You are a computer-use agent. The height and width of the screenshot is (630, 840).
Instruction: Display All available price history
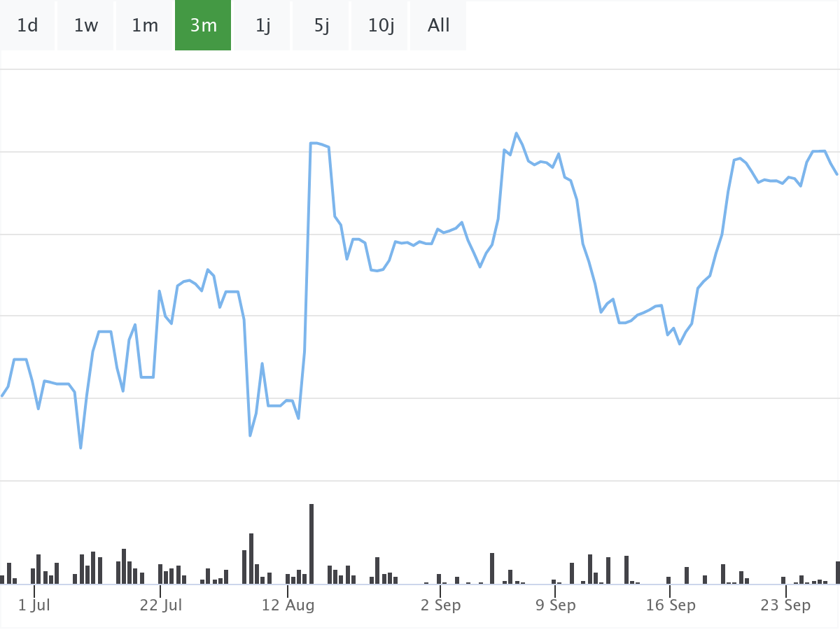point(439,26)
